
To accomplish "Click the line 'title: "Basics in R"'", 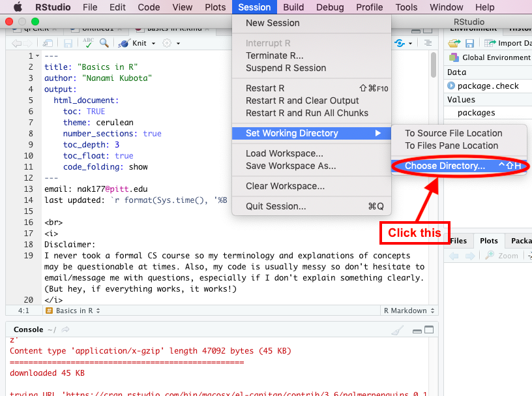I will [91, 67].
